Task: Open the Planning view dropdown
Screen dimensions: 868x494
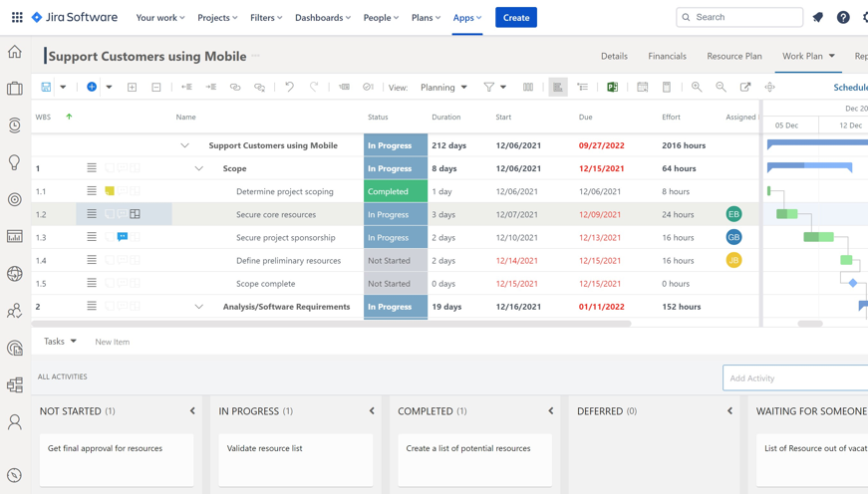Action: tap(443, 88)
